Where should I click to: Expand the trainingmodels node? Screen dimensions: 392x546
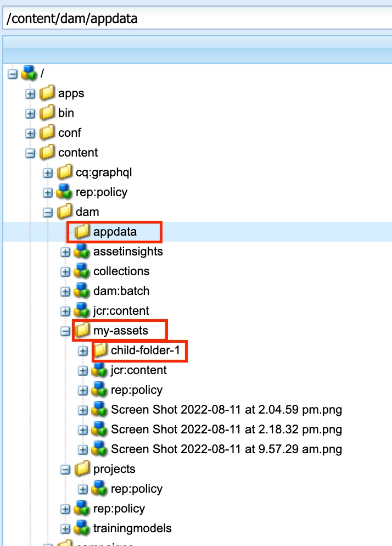click(65, 529)
